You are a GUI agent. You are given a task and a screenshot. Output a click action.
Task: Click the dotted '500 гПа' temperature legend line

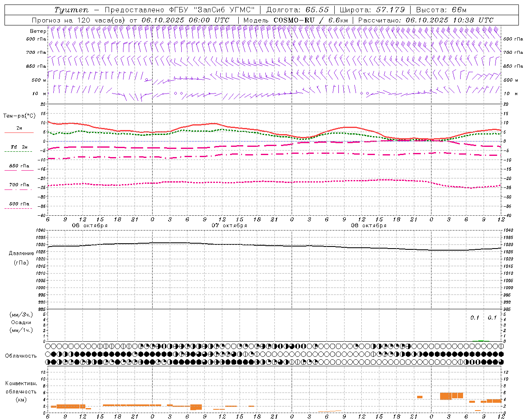(x=18, y=209)
